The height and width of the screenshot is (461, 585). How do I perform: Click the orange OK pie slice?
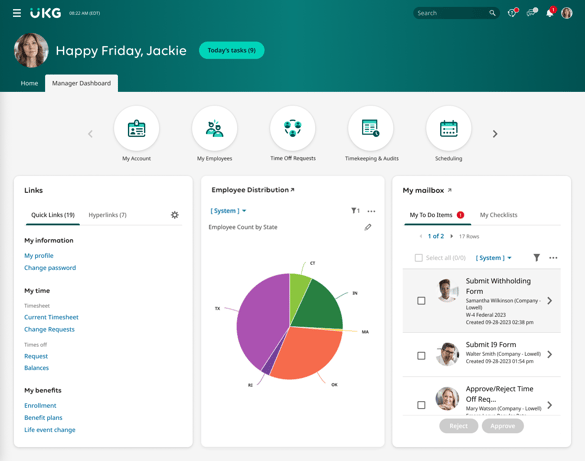pos(306,352)
